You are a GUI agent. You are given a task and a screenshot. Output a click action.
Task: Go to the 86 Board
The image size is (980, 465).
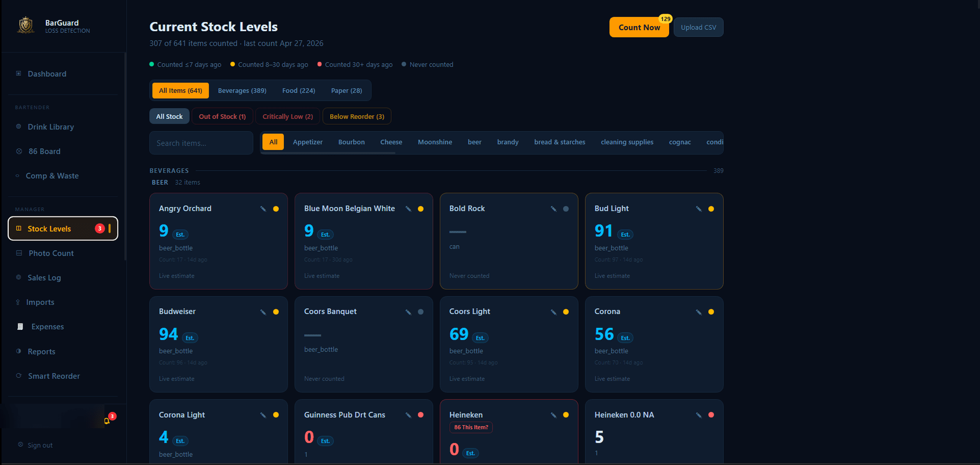(x=63, y=152)
